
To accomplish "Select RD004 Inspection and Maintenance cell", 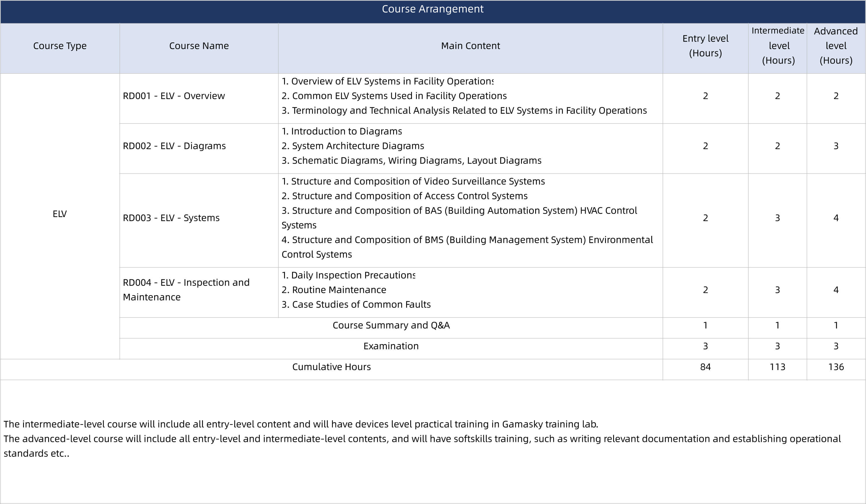I will (186, 290).
